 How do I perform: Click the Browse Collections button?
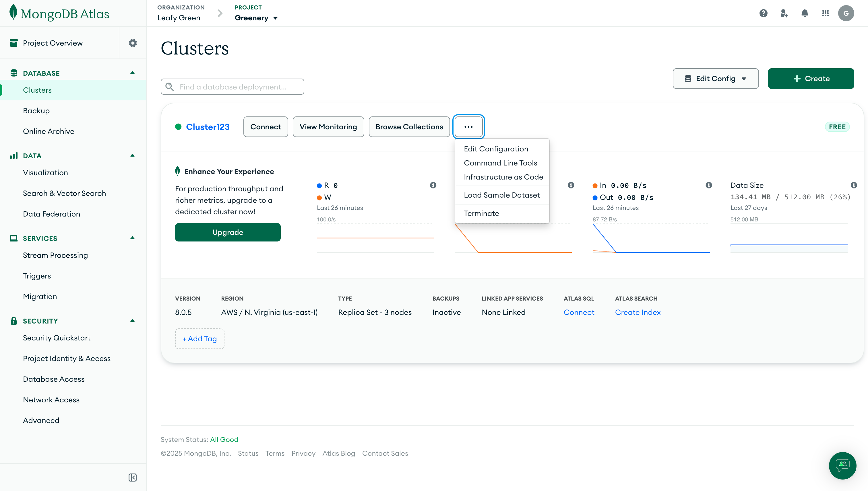click(409, 127)
